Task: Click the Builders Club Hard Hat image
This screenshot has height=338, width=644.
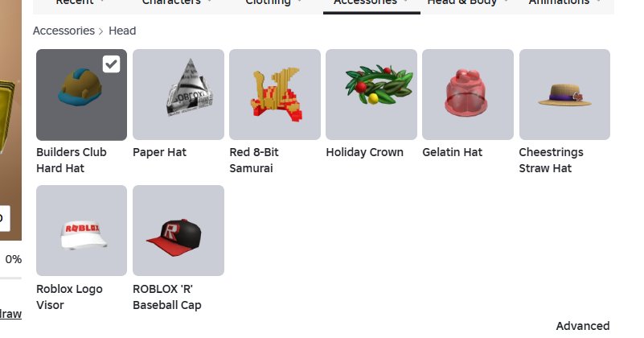Action: click(81, 95)
